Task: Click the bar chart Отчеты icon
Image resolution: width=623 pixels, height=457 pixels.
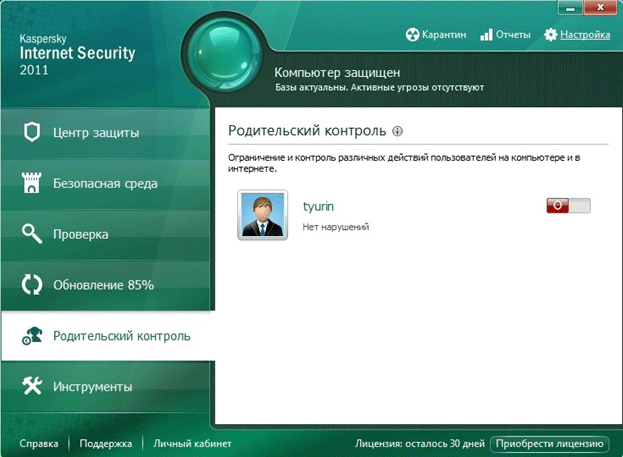Action: pyautogui.click(x=486, y=35)
